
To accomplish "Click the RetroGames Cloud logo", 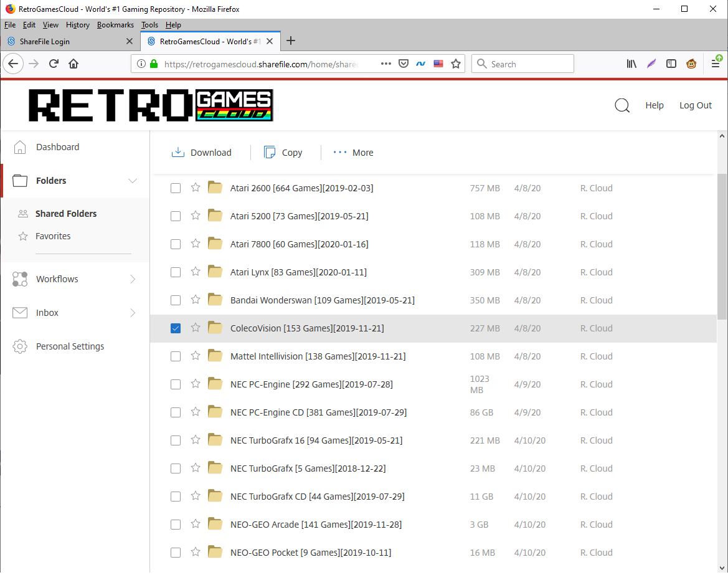I will [x=151, y=105].
